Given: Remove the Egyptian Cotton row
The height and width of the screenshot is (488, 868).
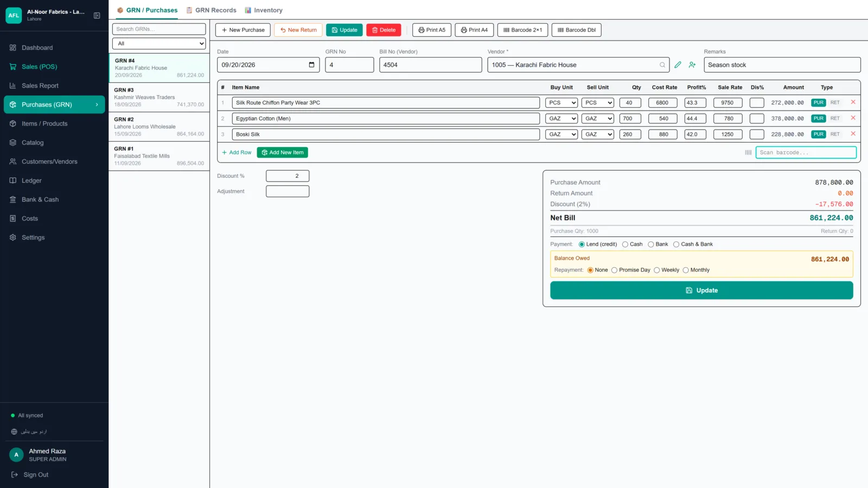Looking at the screenshot, I should (x=853, y=118).
